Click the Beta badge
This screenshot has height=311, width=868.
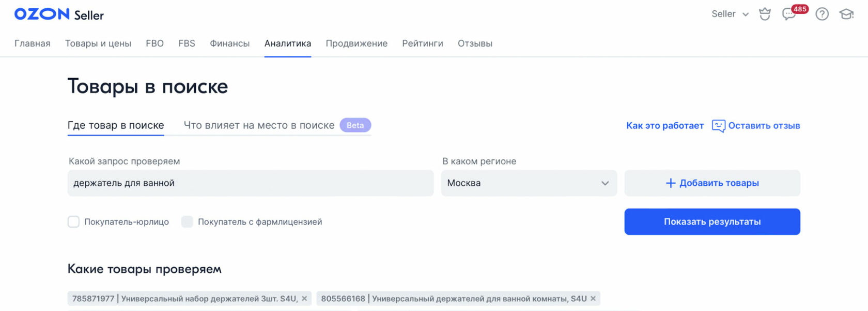pyautogui.click(x=355, y=125)
